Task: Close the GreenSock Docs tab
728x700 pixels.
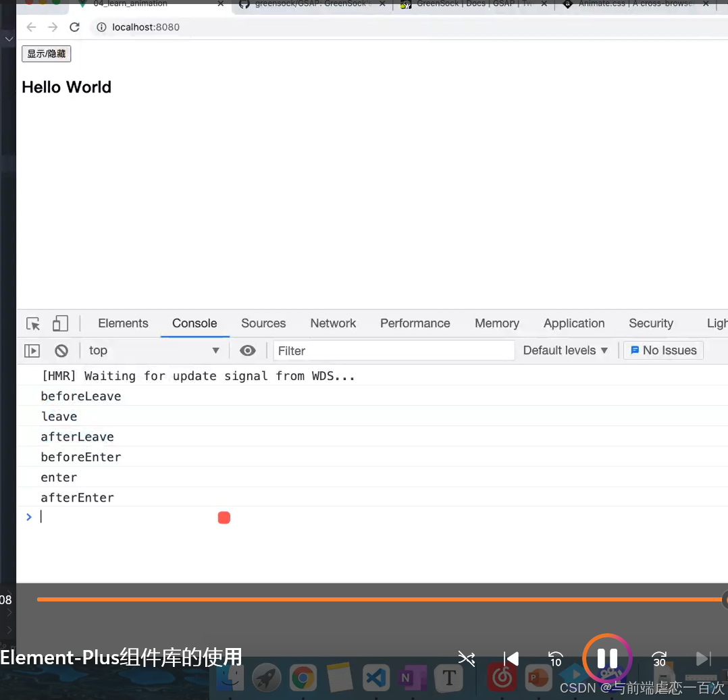Action: (544, 4)
